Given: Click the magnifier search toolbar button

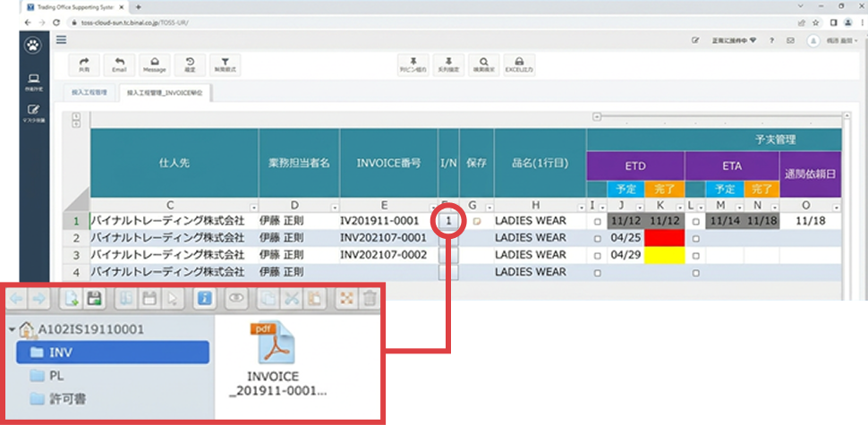Looking at the screenshot, I should point(484,64).
